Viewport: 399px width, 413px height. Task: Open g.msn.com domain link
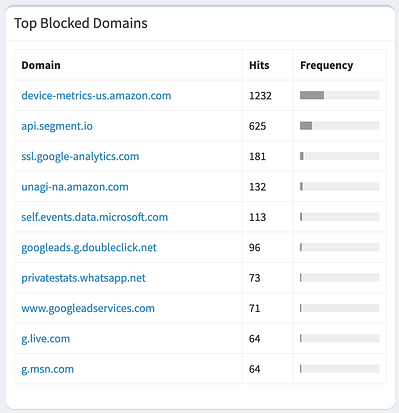48,369
